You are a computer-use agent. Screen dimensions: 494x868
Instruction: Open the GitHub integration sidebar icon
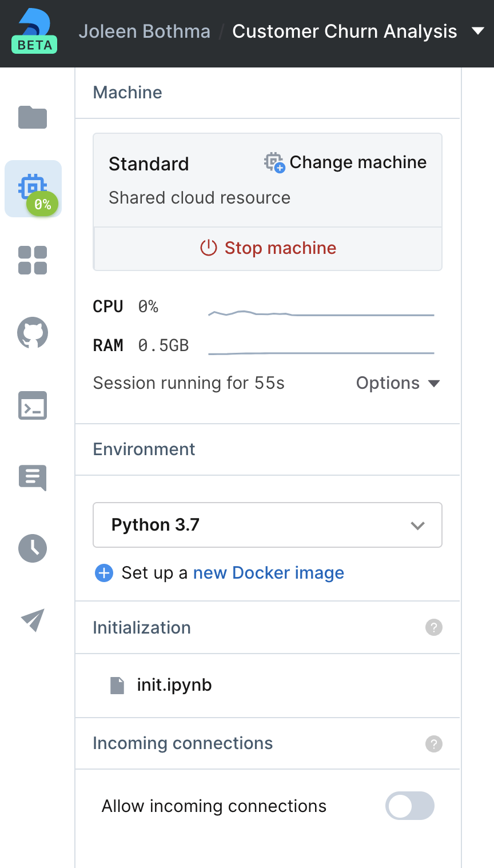(33, 333)
